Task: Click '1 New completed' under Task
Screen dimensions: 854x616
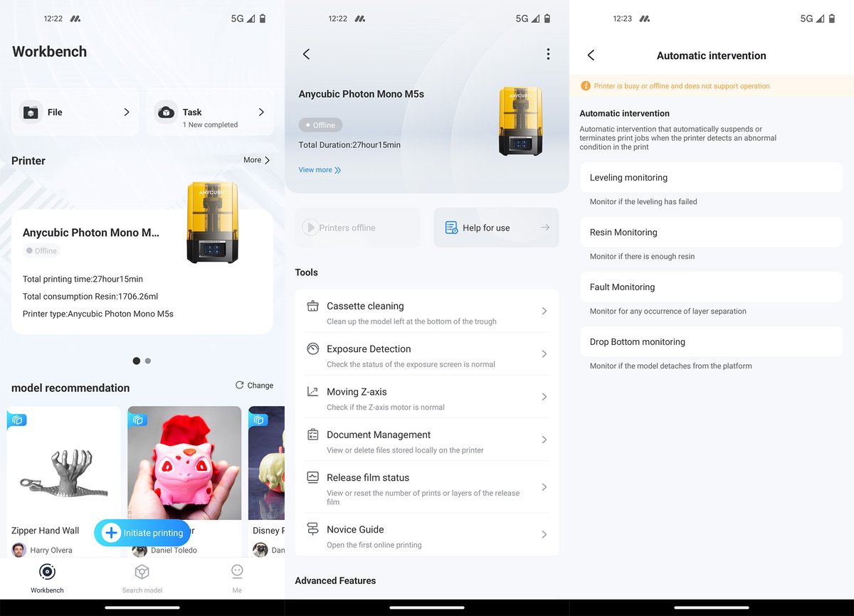Action: tap(210, 124)
